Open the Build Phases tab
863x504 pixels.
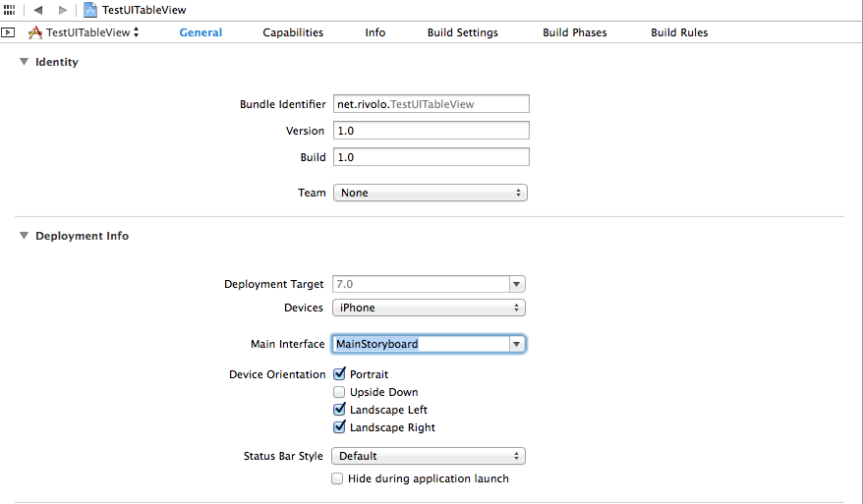(575, 32)
